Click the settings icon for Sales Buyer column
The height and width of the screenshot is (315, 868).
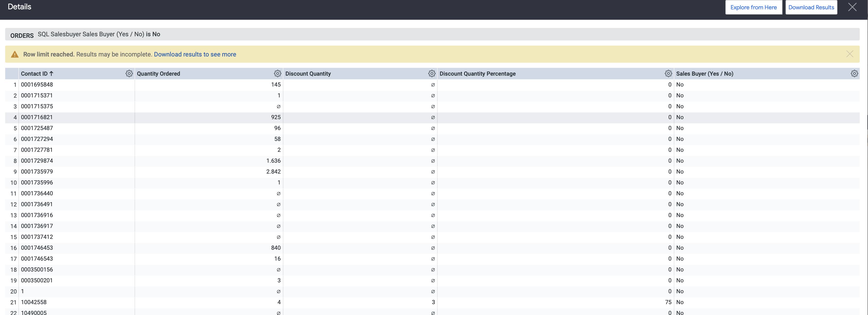tap(854, 74)
